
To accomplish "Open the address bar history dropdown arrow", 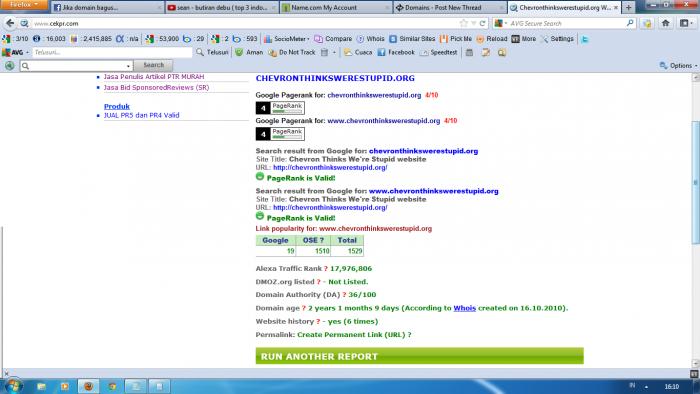I will 473,23.
